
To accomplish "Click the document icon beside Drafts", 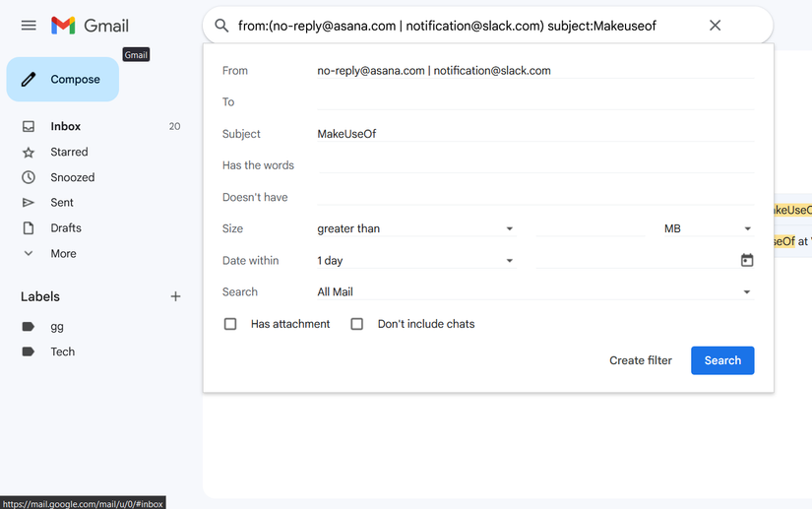I will pyautogui.click(x=29, y=227).
